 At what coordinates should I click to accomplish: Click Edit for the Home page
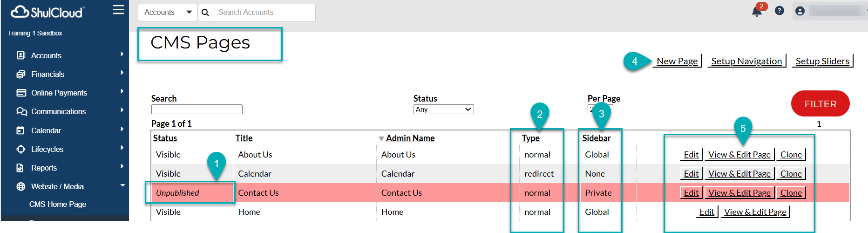[707, 212]
